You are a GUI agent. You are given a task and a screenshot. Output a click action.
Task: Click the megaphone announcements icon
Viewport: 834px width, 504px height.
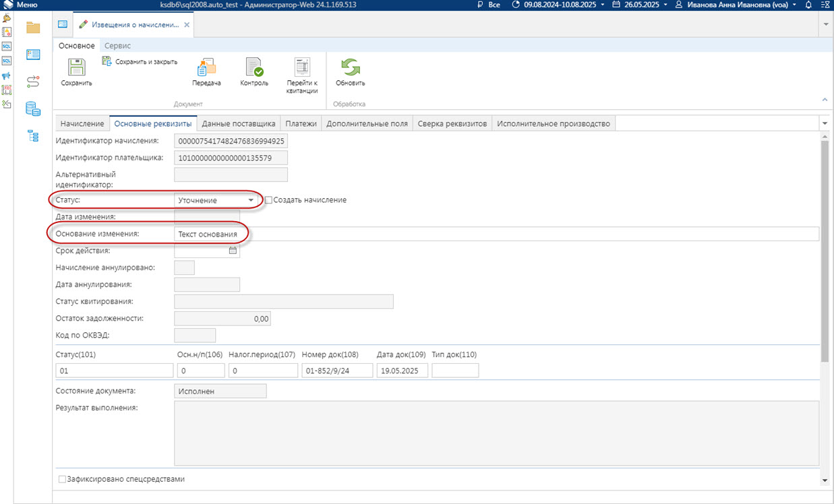[6, 75]
